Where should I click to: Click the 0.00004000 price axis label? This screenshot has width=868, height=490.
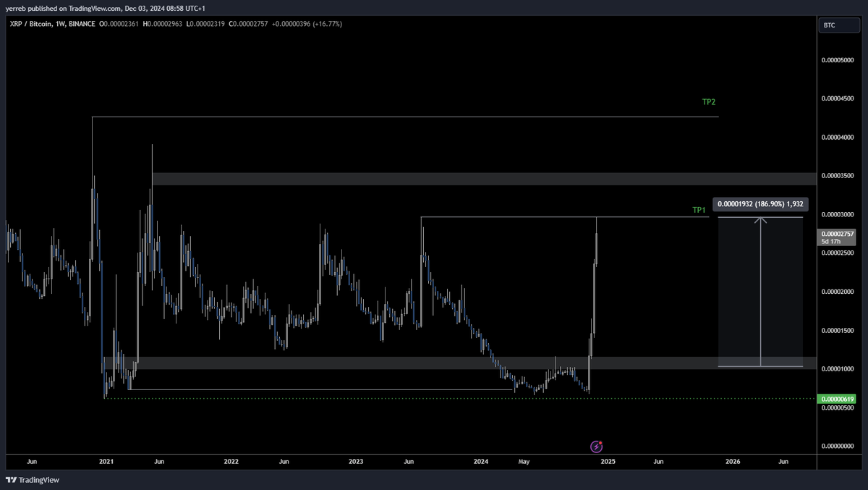point(838,137)
